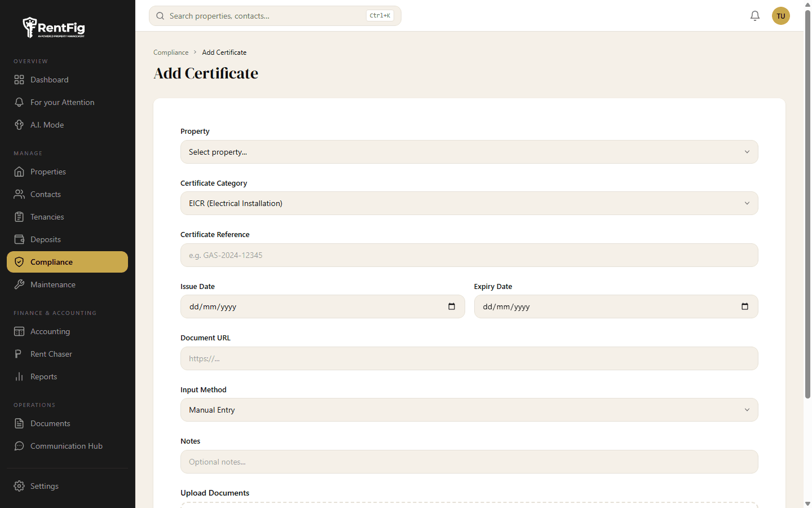Click the Contacts people icon
Screen dimensions: 812x508
coord(19,194)
